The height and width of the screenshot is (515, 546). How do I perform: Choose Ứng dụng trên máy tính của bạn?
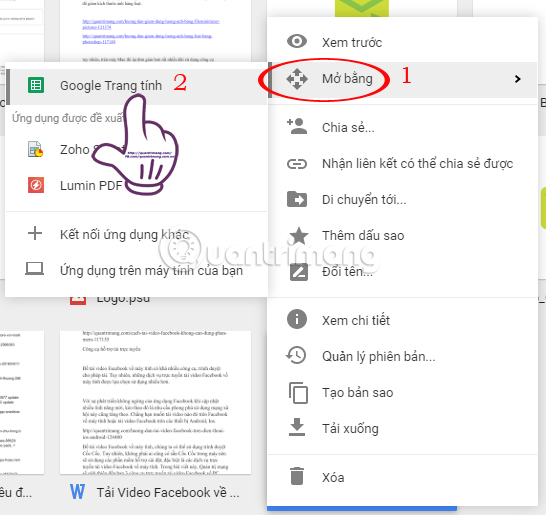coord(136,270)
